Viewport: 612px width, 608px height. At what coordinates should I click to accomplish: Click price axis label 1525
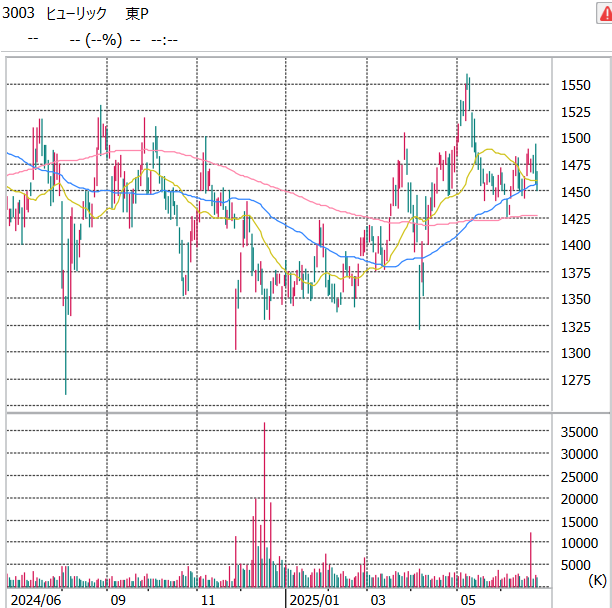click(x=576, y=112)
